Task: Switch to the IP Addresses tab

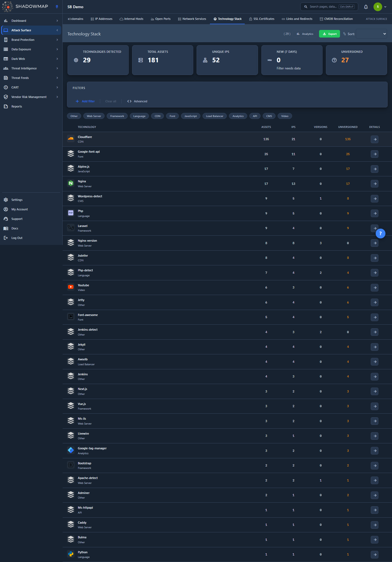Action: pos(102,19)
